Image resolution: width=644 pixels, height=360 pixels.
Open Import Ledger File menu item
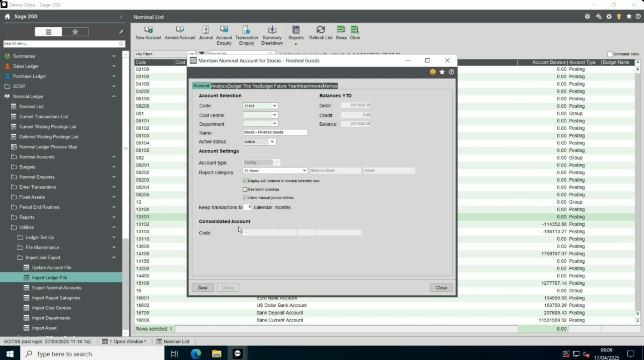[x=49, y=278]
